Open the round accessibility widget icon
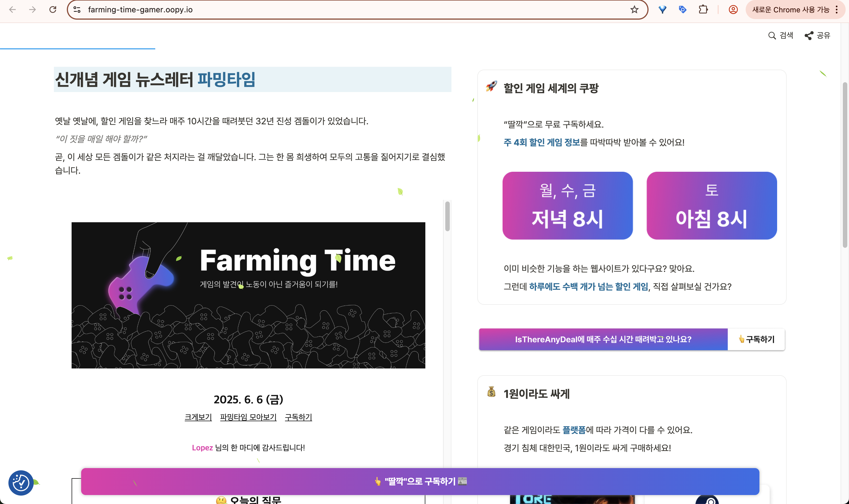This screenshot has width=849, height=504. click(x=21, y=483)
